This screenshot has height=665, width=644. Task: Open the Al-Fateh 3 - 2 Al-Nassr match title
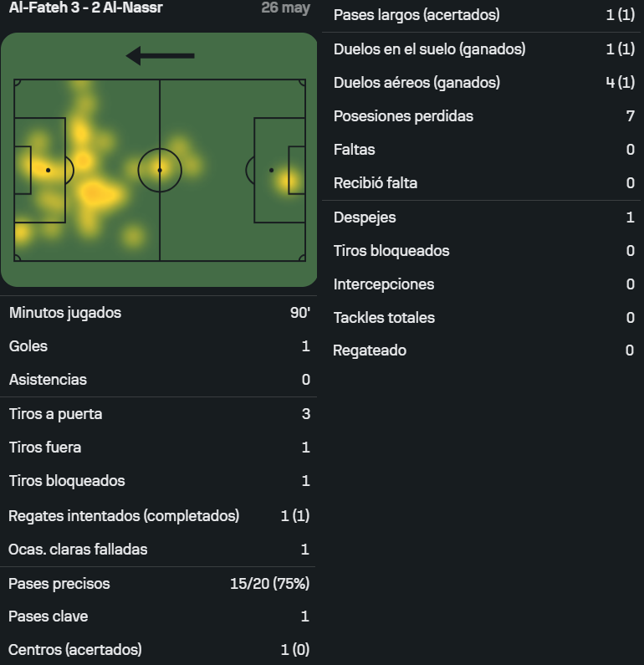tap(85, 8)
